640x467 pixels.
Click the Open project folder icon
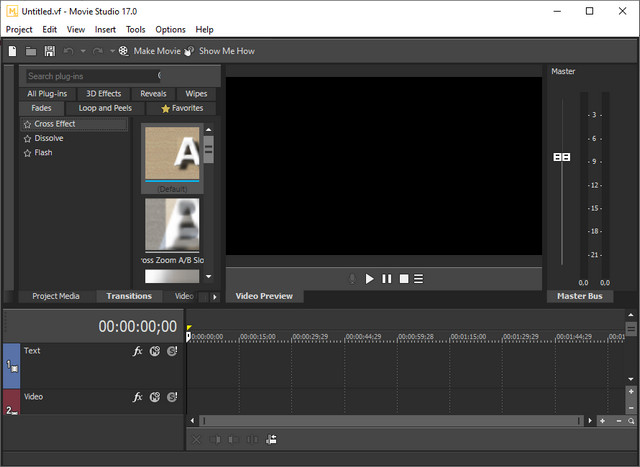[x=31, y=51]
